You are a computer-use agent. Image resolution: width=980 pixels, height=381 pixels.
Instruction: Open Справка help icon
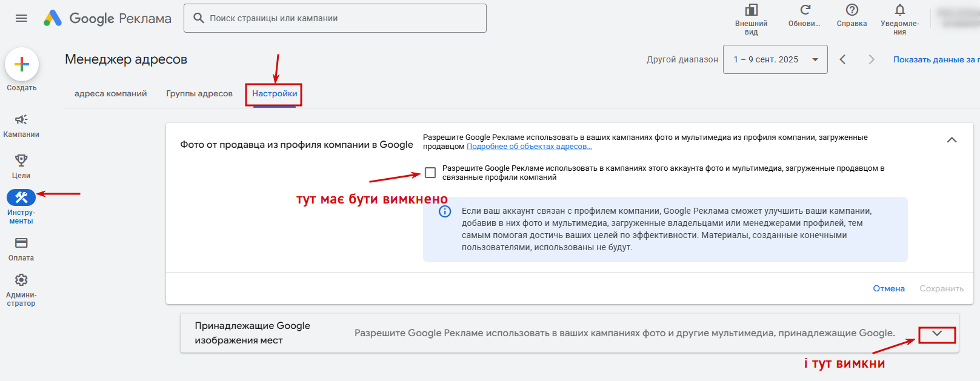pyautogui.click(x=852, y=10)
